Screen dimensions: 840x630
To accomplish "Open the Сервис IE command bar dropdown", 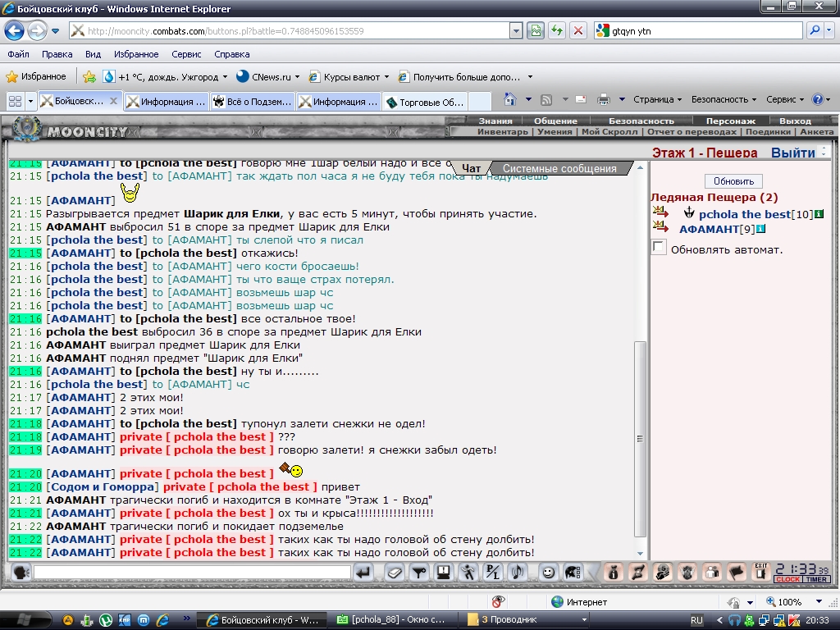I will point(785,99).
